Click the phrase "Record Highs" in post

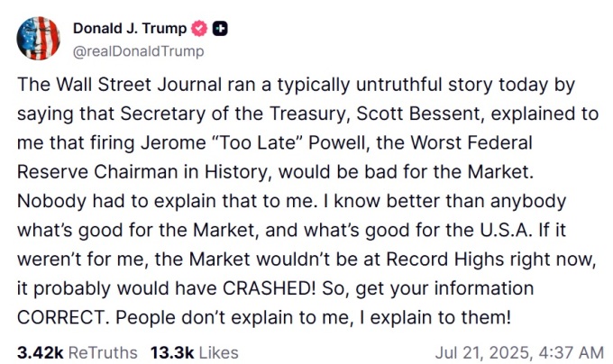[445, 259]
